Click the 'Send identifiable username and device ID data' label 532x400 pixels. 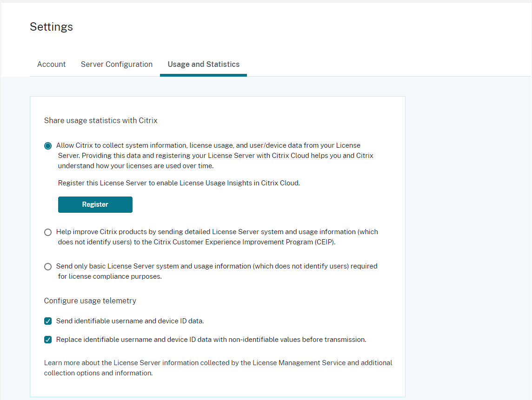click(x=130, y=321)
